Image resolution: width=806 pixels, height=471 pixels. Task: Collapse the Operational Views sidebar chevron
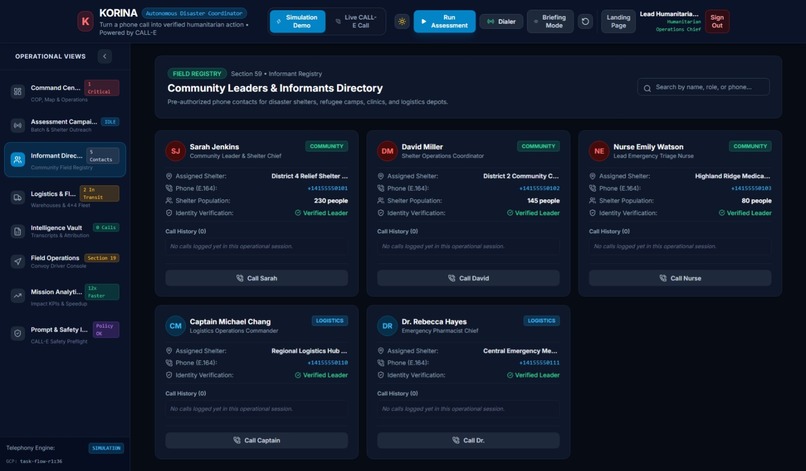105,57
